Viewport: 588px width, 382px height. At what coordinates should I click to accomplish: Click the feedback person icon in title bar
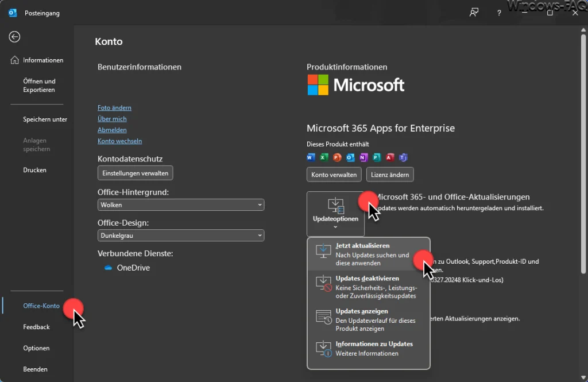coord(474,13)
